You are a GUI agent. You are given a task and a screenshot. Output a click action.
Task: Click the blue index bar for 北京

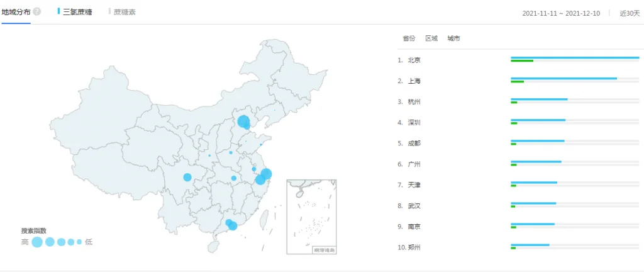[x=575, y=57]
